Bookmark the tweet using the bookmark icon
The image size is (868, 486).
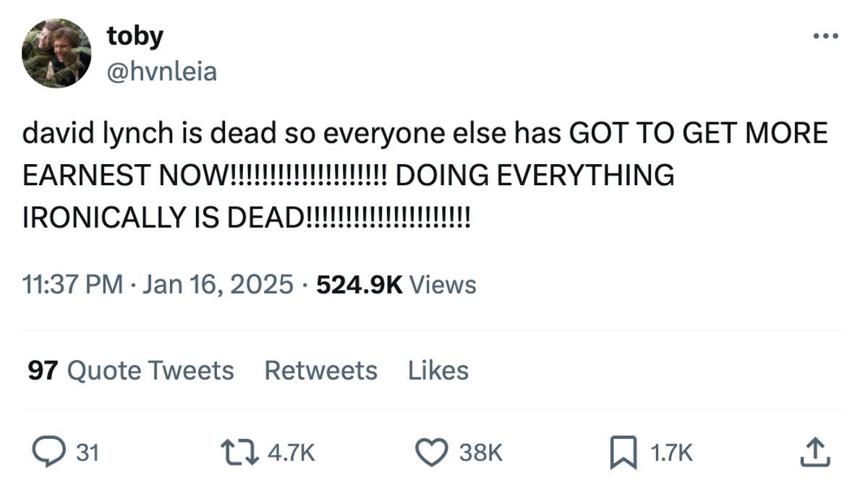click(624, 452)
